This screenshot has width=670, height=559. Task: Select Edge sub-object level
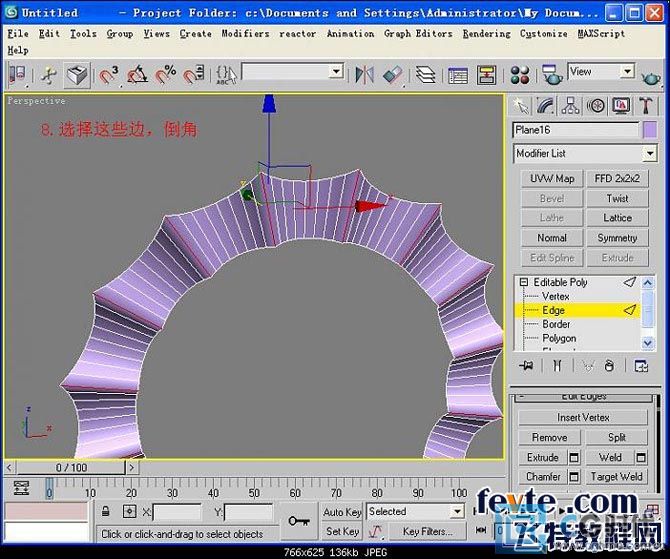553,311
